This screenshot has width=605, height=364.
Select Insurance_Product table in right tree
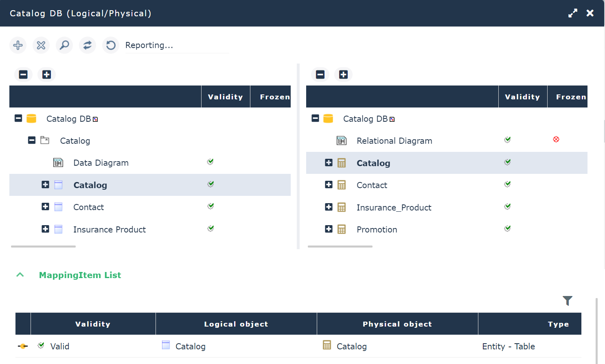tap(393, 208)
